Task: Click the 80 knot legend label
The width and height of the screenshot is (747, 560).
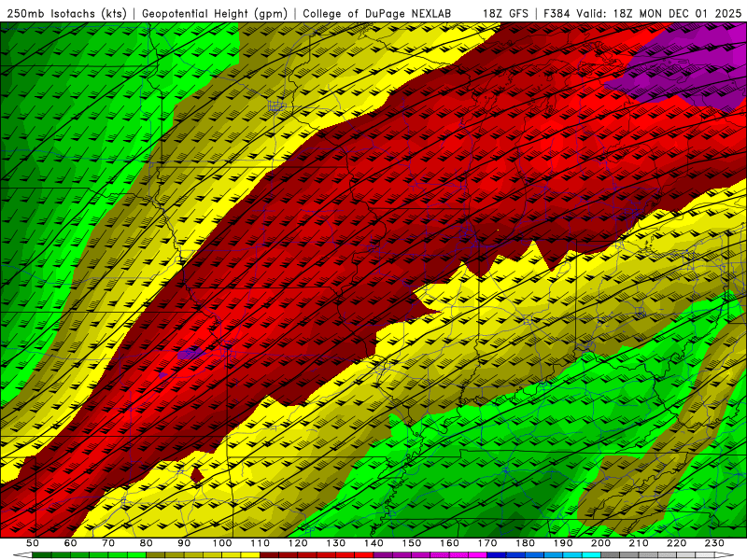Action: pyautogui.click(x=147, y=543)
